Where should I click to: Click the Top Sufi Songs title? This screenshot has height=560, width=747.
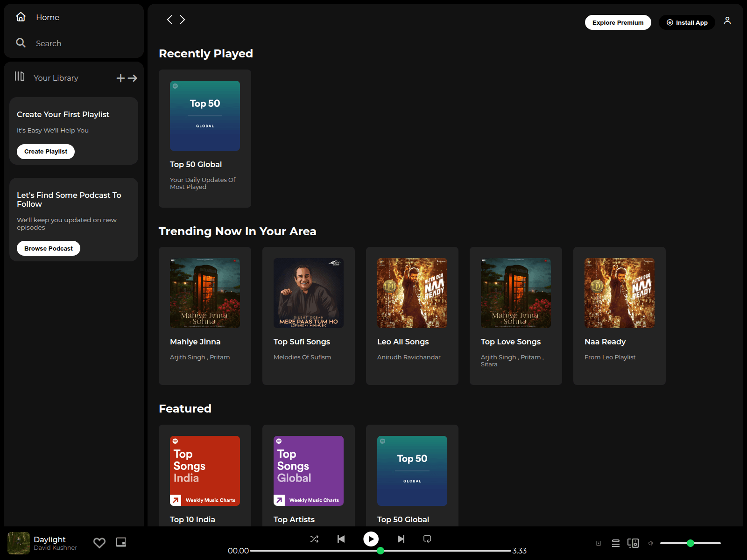coord(302,342)
